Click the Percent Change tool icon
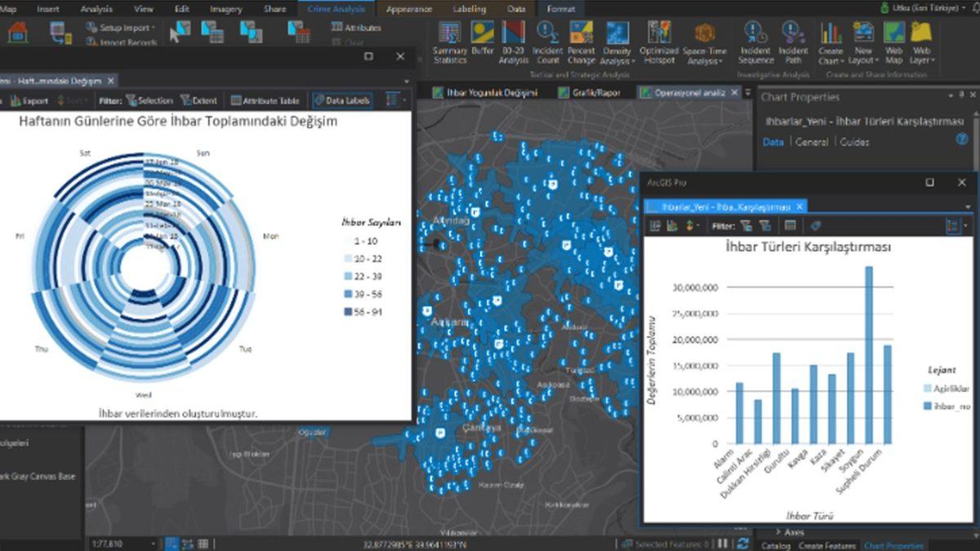 [x=581, y=33]
